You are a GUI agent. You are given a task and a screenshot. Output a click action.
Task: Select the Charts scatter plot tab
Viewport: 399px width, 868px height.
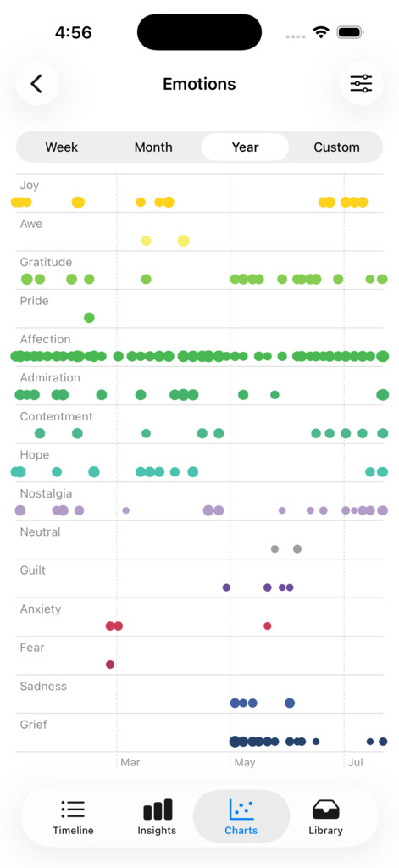241,817
